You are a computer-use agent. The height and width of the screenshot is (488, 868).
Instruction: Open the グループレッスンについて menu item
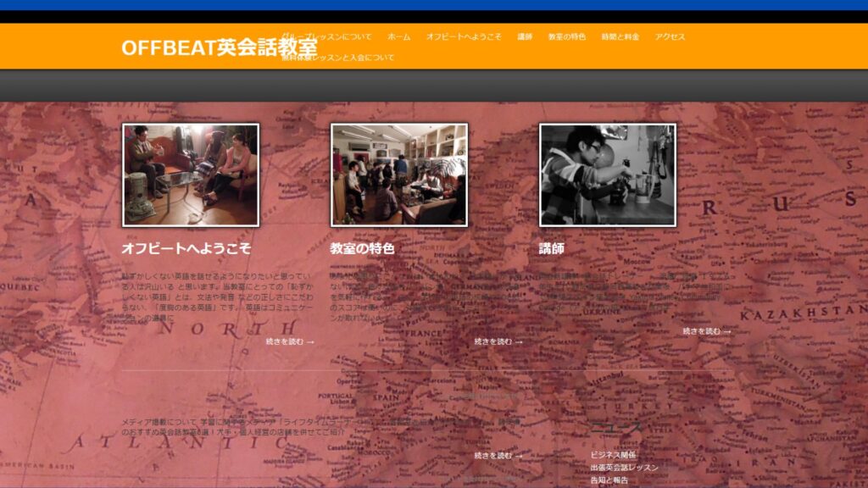click(326, 36)
